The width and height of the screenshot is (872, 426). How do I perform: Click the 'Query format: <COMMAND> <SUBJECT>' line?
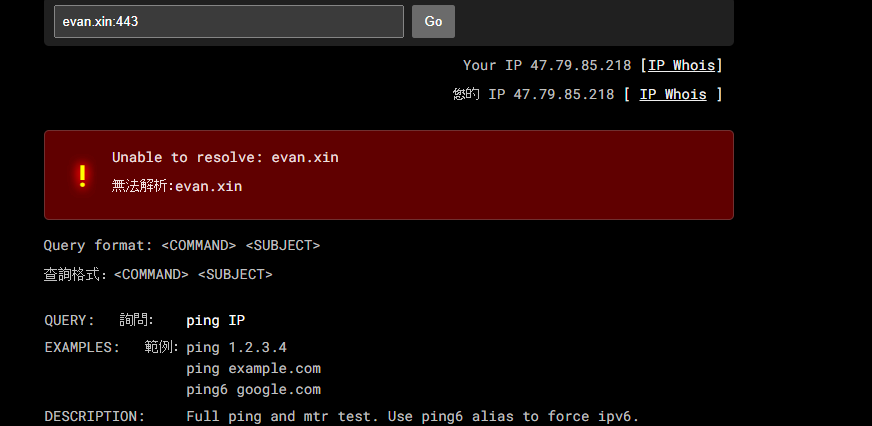tap(182, 245)
